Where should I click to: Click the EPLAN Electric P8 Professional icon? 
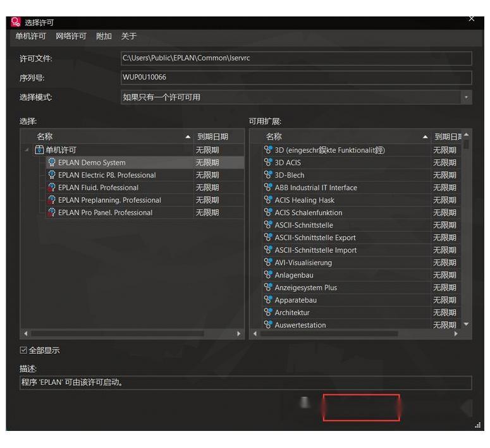52,175
